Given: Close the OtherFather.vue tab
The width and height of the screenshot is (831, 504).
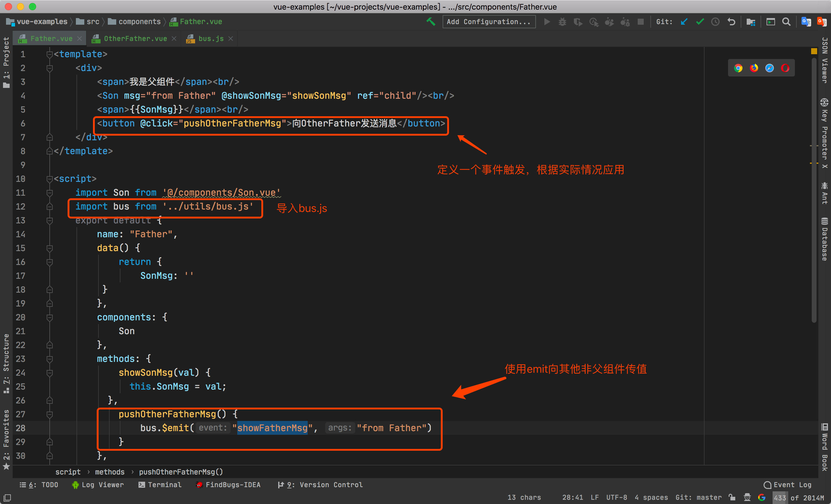Looking at the screenshot, I should [x=174, y=39].
